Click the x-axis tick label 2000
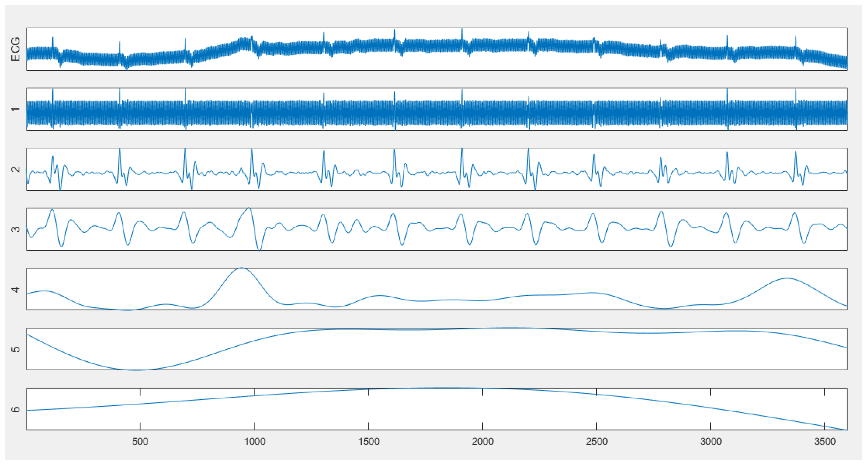868x466 pixels. pyautogui.click(x=482, y=441)
